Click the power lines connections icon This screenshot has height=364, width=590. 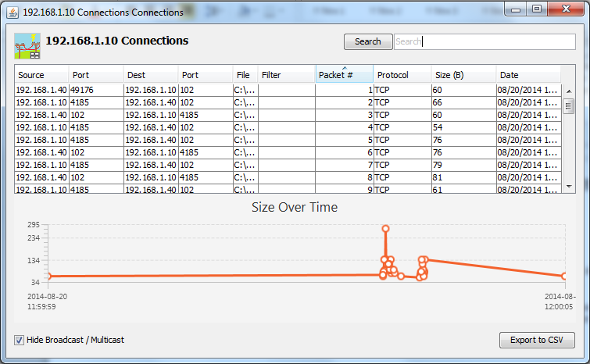(x=27, y=46)
